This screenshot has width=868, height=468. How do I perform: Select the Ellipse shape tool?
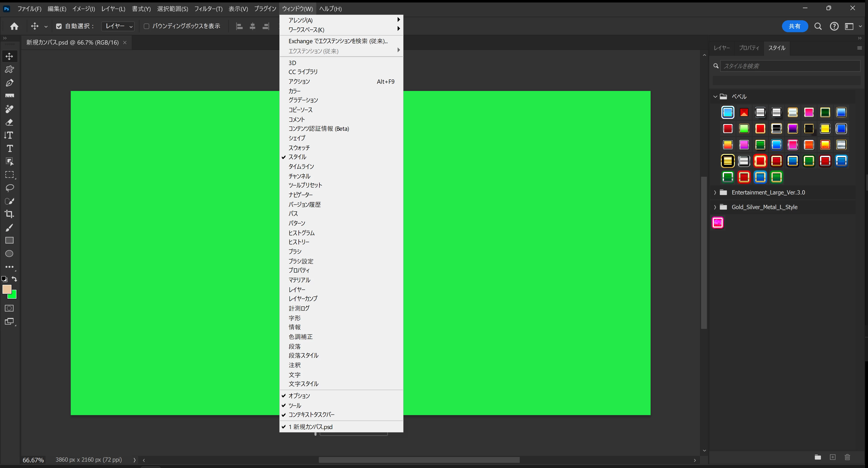[9, 254]
